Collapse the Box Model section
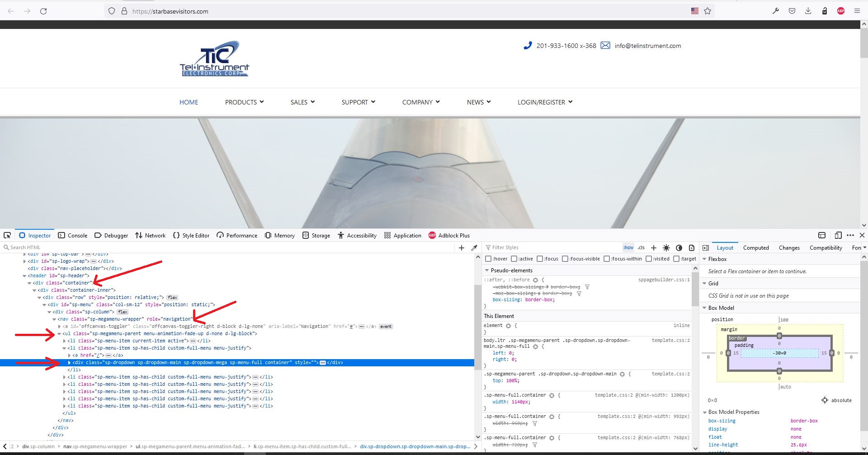Viewport: 868px width, 455px height. pyautogui.click(x=704, y=308)
